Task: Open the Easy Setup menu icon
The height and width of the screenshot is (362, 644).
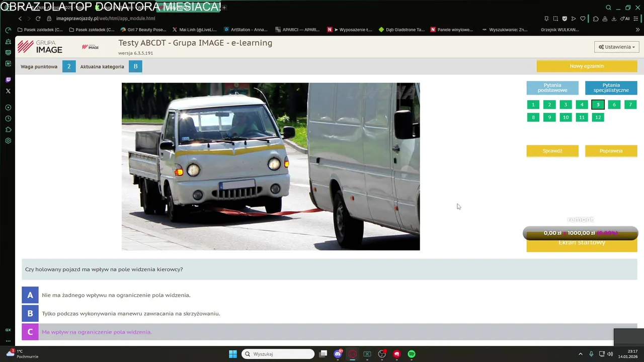Action: click(637, 19)
